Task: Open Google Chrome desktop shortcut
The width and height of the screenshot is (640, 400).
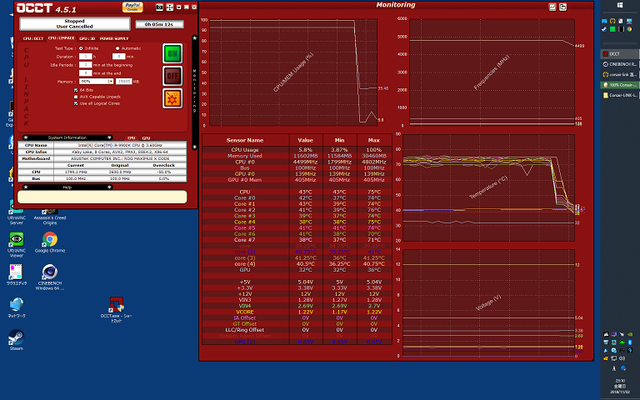Action: point(50,242)
